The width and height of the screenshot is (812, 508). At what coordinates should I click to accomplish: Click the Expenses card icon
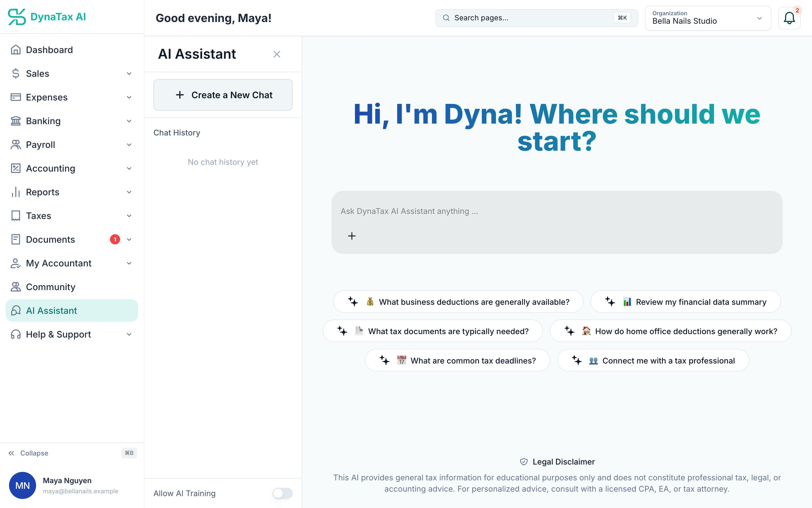click(16, 97)
